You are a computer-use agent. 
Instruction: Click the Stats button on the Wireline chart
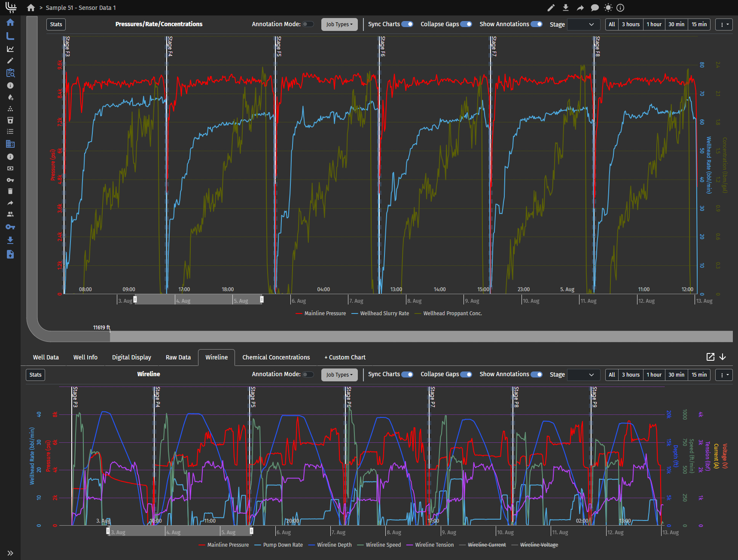[x=35, y=374]
